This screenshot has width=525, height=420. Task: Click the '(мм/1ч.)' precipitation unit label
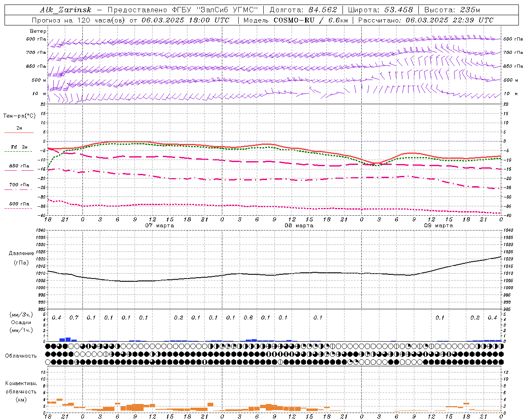[21, 330]
